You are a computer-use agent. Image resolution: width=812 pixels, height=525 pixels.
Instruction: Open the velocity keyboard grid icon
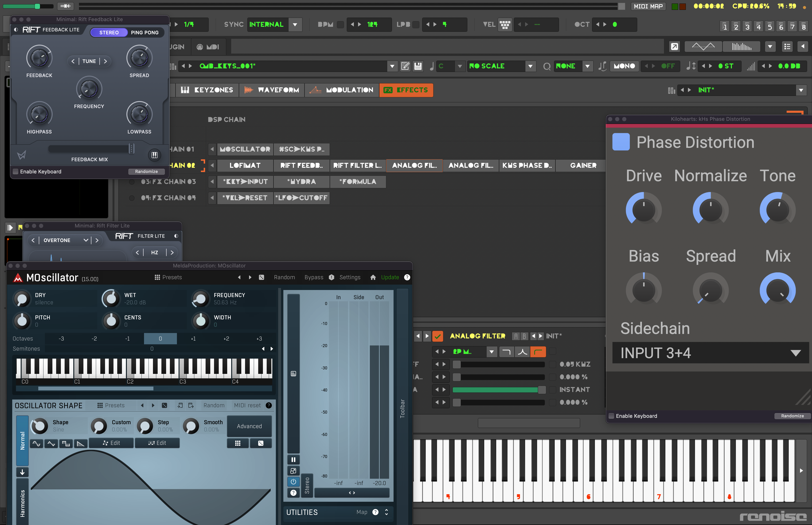(505, 24)
